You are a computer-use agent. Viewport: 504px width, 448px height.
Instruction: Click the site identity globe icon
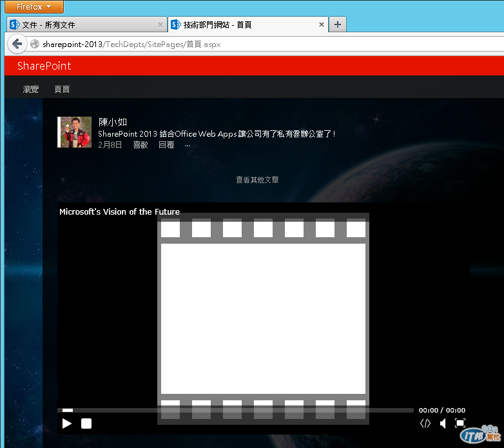[x=35, y=44]
